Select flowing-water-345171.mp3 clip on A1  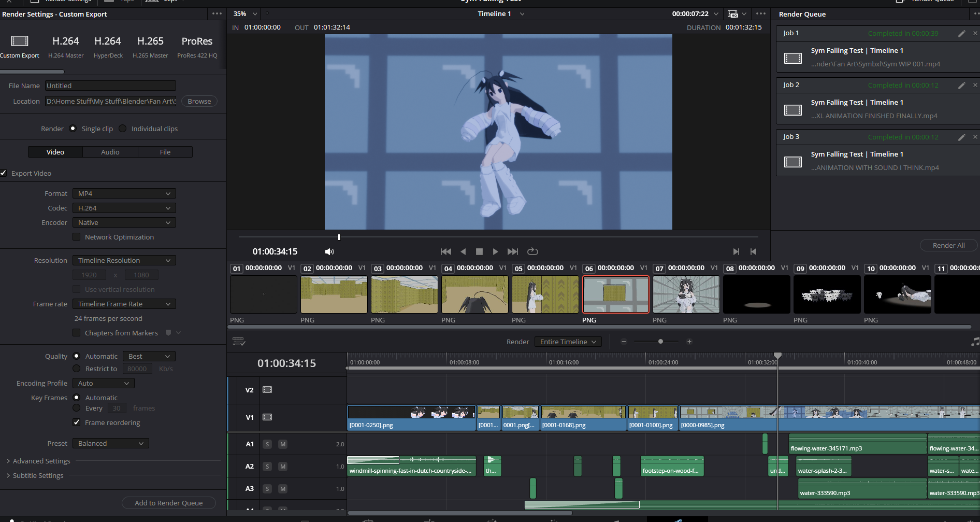pyautogui.click(x=858, y=444)
